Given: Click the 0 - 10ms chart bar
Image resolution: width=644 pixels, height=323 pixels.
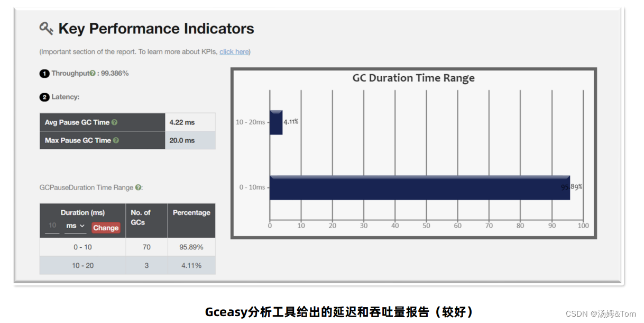Looking at the screenshot, I should [419, 187].
